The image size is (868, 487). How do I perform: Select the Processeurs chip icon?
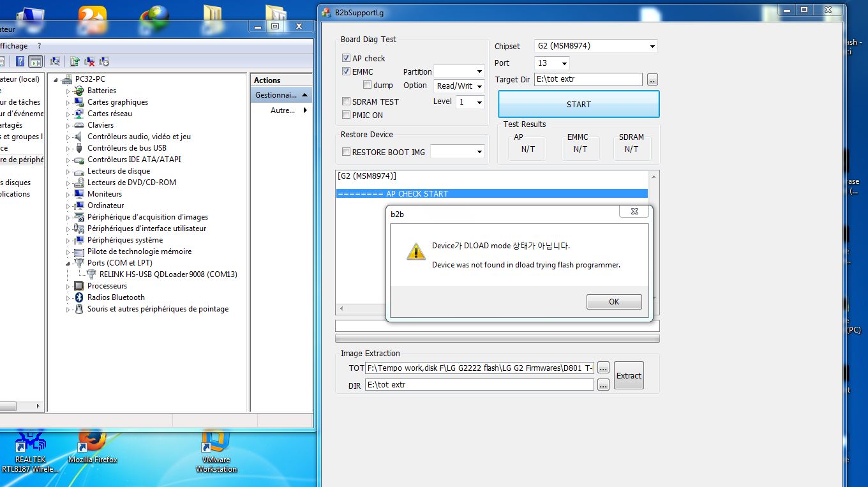pyautogui.click(x=79, y=286)
